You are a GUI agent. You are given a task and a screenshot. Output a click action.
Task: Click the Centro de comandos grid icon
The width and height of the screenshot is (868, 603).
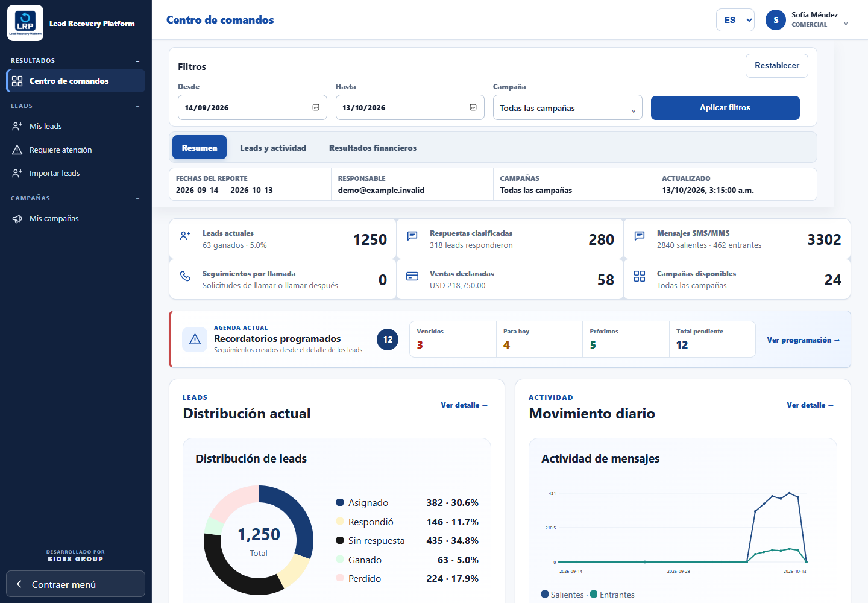[x=17, y=81]
